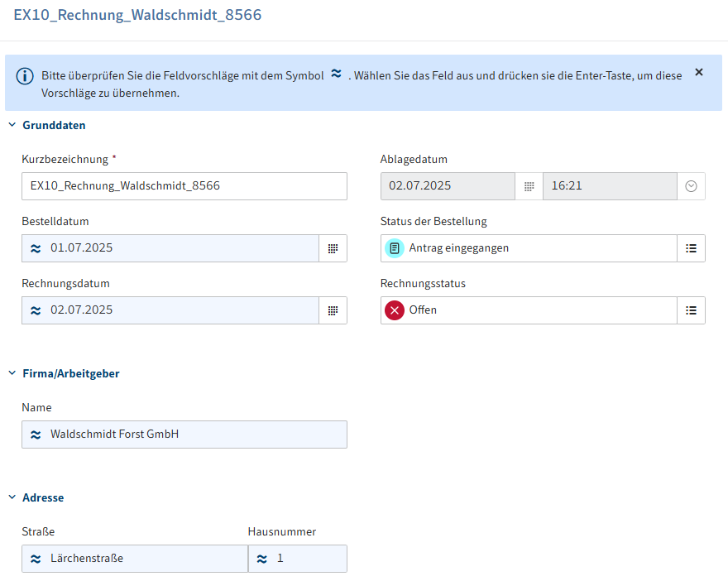Viewport: 728px width, 581px height.
Task: Click the Ablagedatum label
Action: pyautogui.click(x=414, y=159)
